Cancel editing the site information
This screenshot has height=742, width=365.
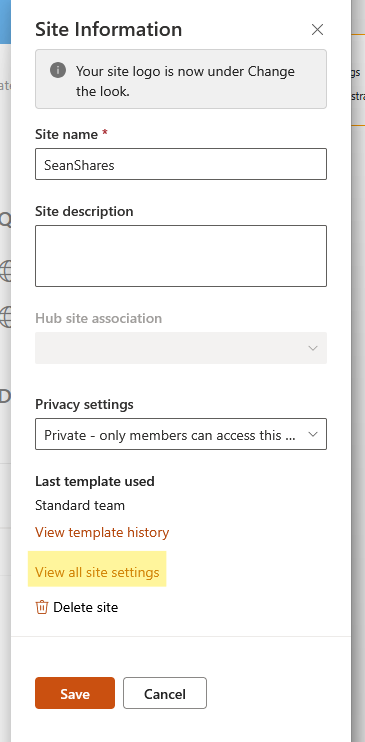[165, 693]
